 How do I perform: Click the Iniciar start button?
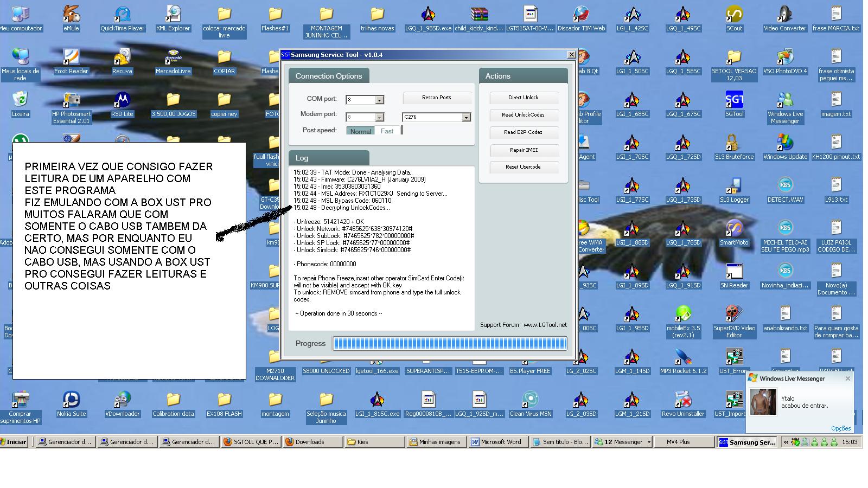point(13,442)
